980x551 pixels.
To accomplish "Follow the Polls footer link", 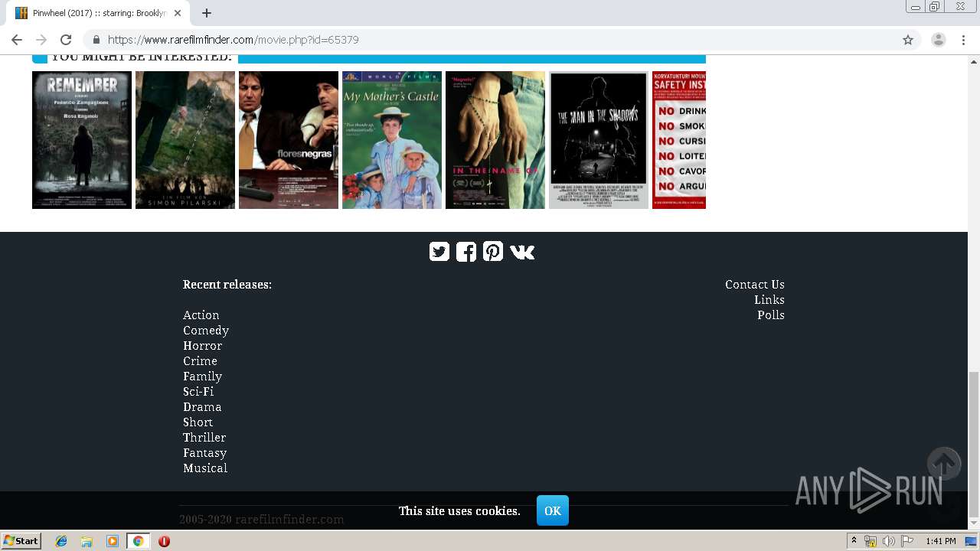I will 771,315.
